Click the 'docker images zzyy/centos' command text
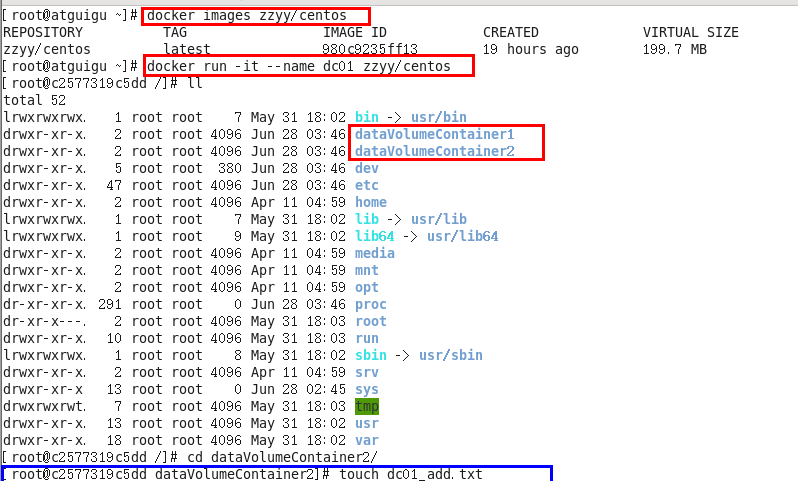 pyautogui.click(x=247, y=16)
